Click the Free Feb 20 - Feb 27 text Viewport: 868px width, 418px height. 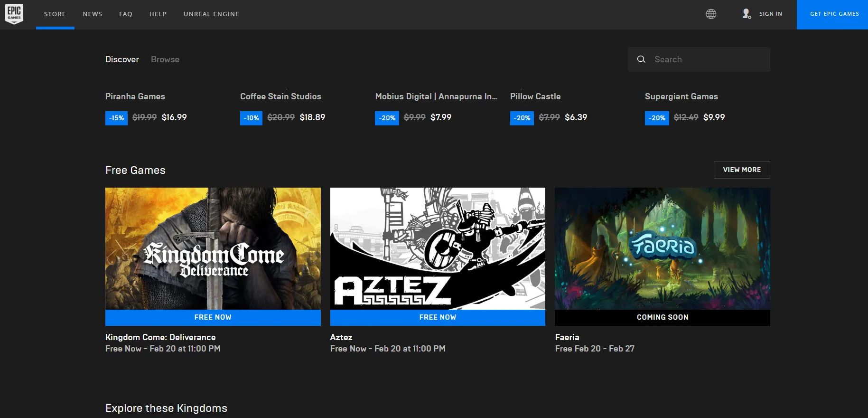(x=595, y=349)
